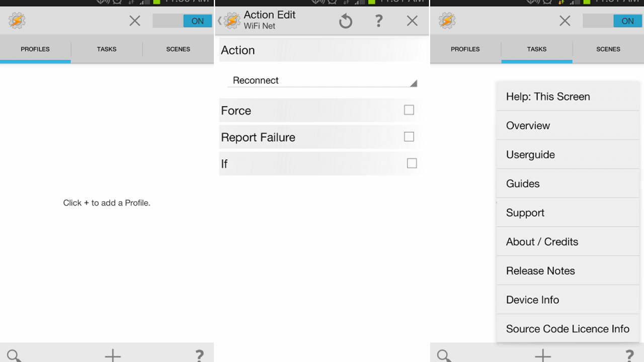Tap the Tasker lightning icon in Action Edit header
This screenshot has height=362, width=644.
[x=231, y=21]
